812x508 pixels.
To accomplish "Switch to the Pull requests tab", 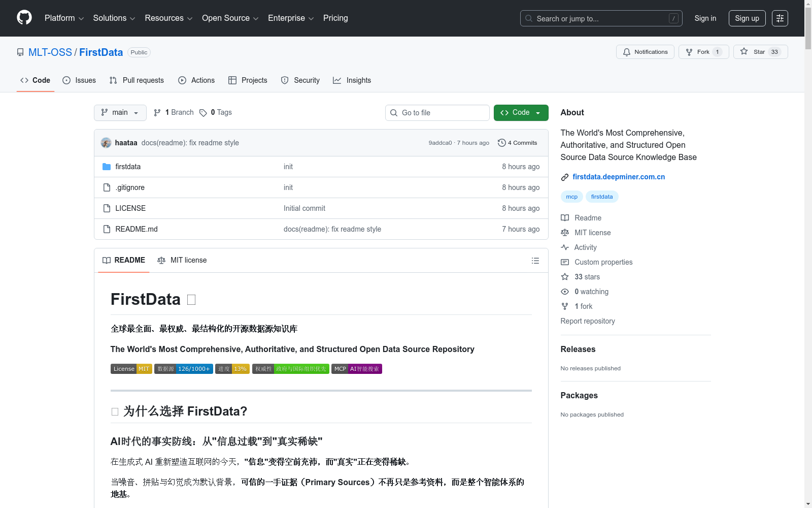I will pyautogui.click(x=137, y=80).
